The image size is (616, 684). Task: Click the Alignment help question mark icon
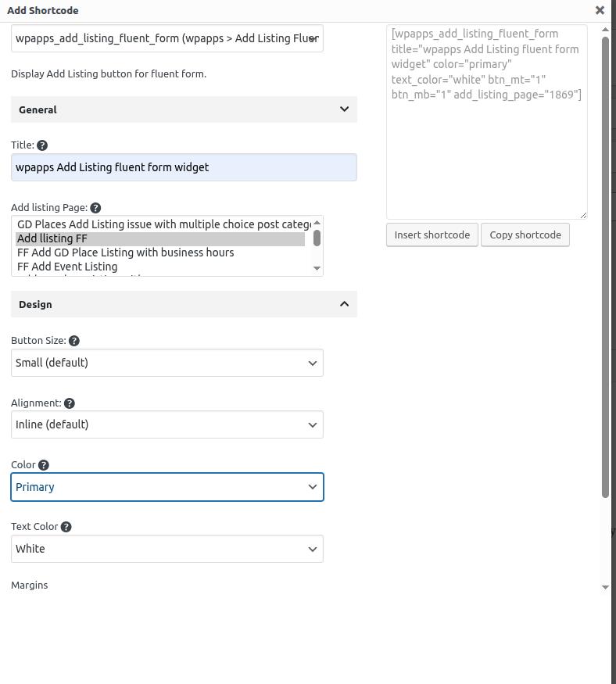pyautogui.click(x=70, y=403)
